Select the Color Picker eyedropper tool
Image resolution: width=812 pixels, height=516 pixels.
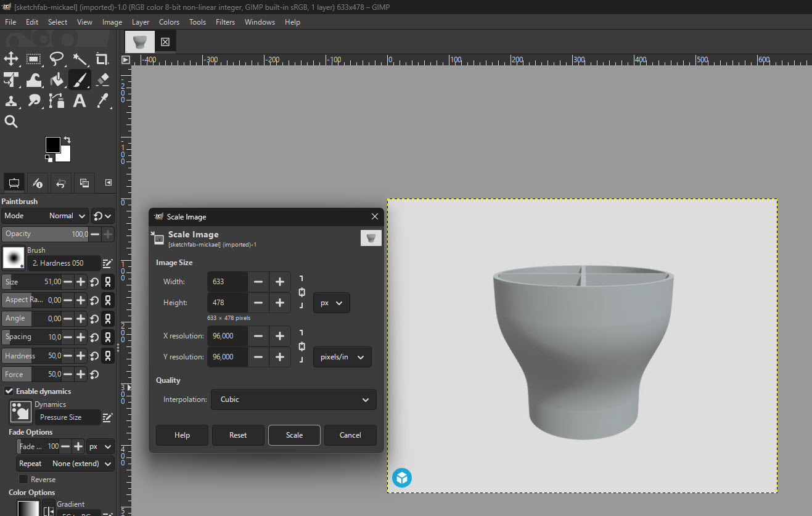click(x=102, y=100)
